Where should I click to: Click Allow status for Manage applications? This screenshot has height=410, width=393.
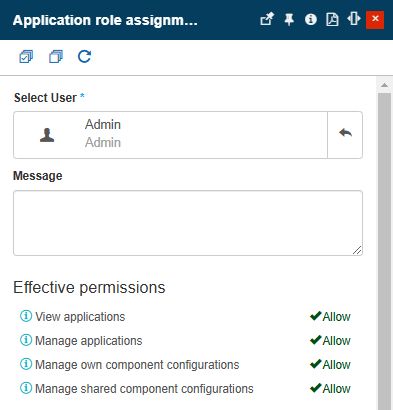330,340
